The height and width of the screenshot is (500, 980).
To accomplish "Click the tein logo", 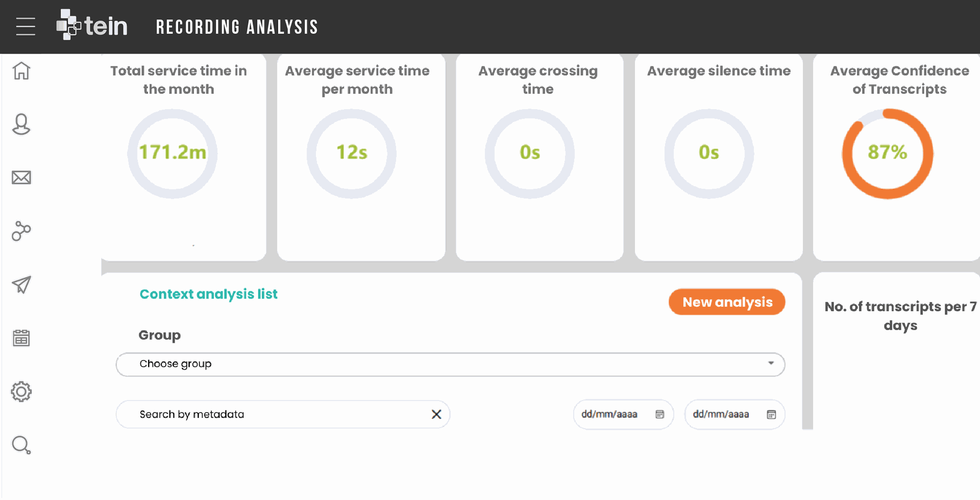I will [x=92, y=26].
